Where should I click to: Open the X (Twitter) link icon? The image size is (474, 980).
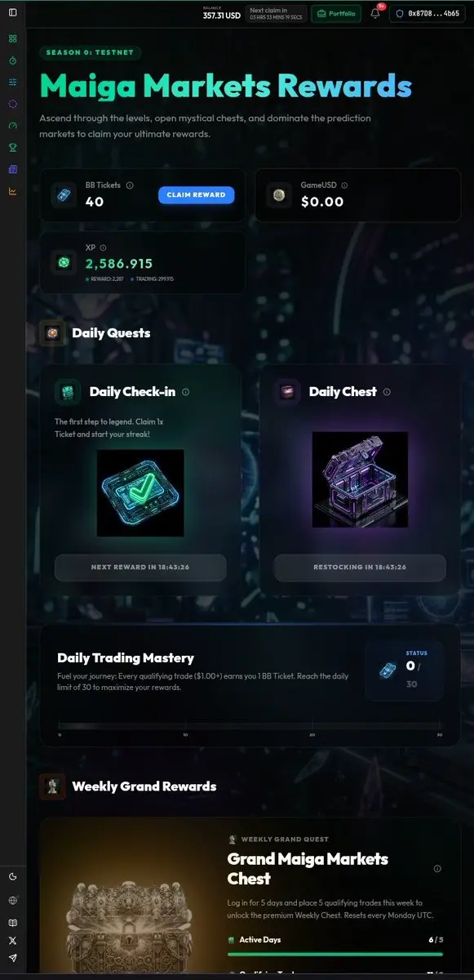click(12, 940)
